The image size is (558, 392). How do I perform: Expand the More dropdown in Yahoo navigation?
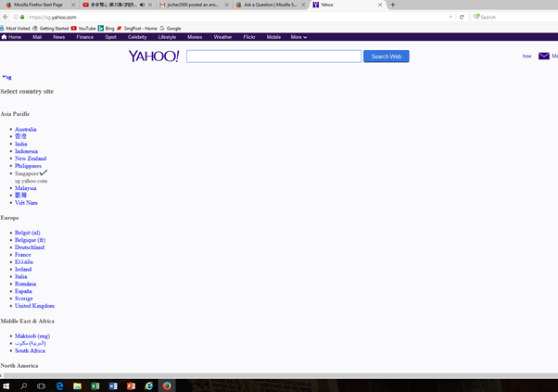click(x=298, y=37)
